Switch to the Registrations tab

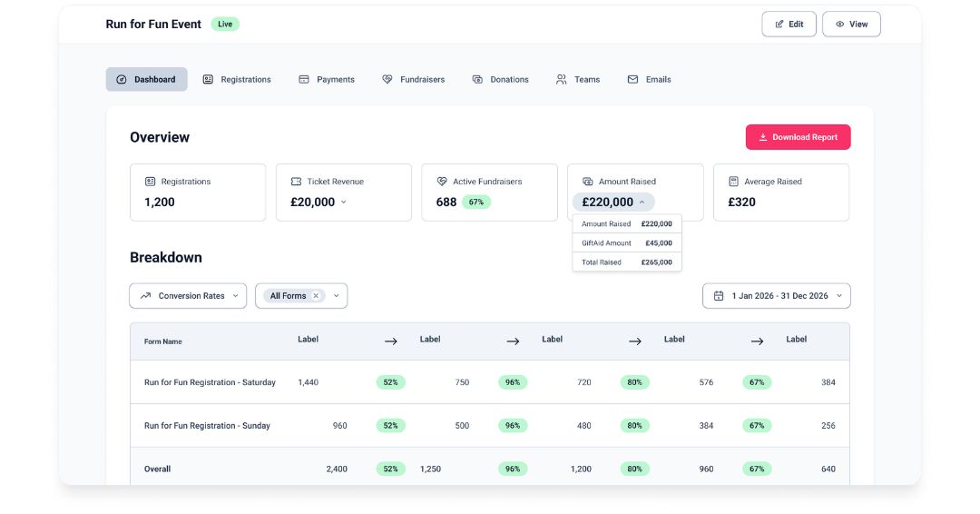pyautogui.click(x=237, y=79)
